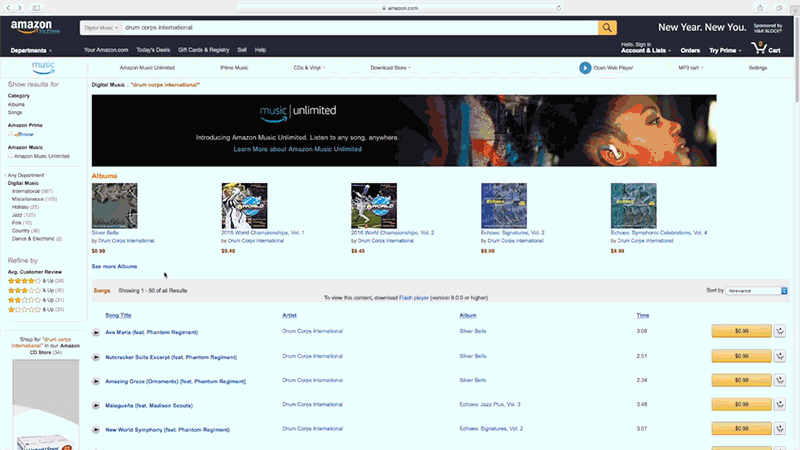Add Amazing Grace to cart icon
800x450 pixels.
point(780,380)
